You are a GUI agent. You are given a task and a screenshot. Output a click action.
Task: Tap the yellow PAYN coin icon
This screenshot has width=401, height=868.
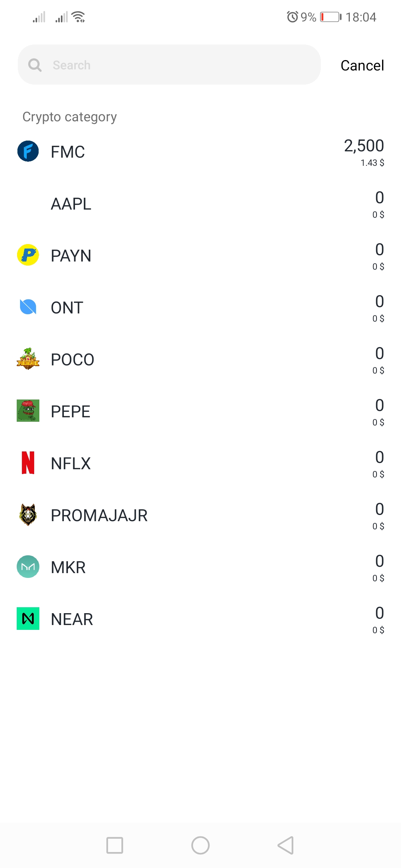tap(28, 255)
